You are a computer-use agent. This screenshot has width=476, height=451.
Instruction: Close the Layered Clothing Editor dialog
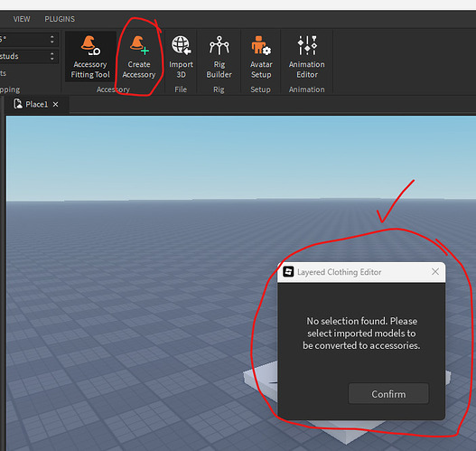[435, 271]
